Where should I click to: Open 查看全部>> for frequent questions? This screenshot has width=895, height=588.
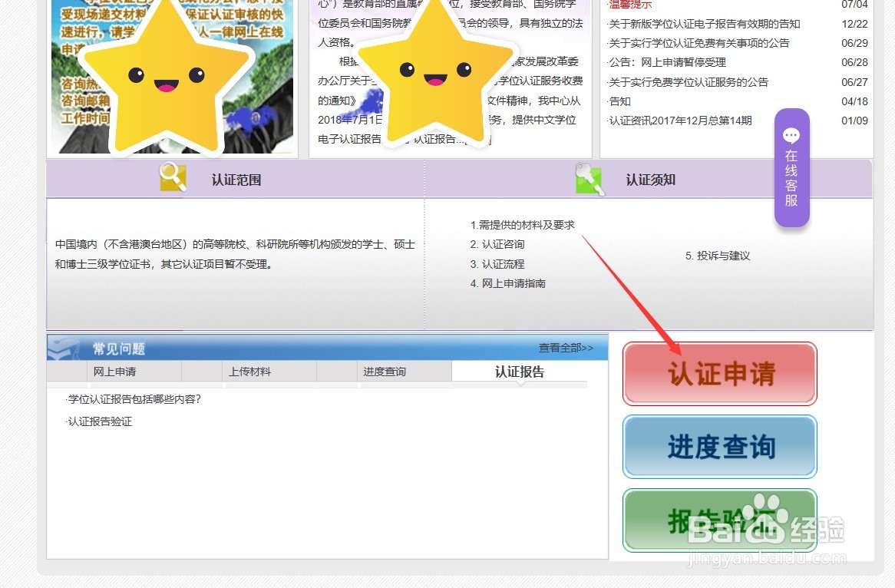[565, 347]
